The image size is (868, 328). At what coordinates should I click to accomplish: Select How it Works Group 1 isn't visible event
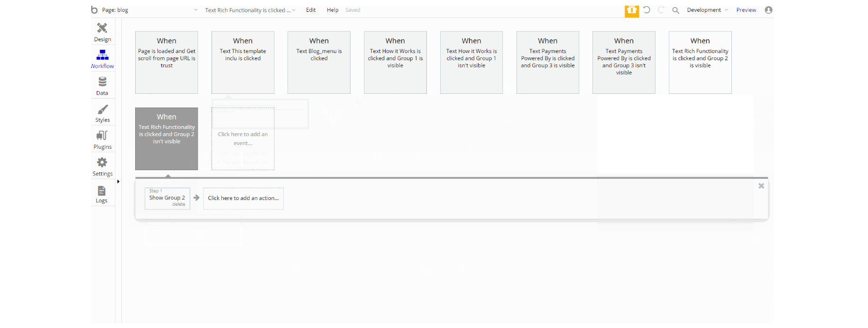[x=471, y=63]
